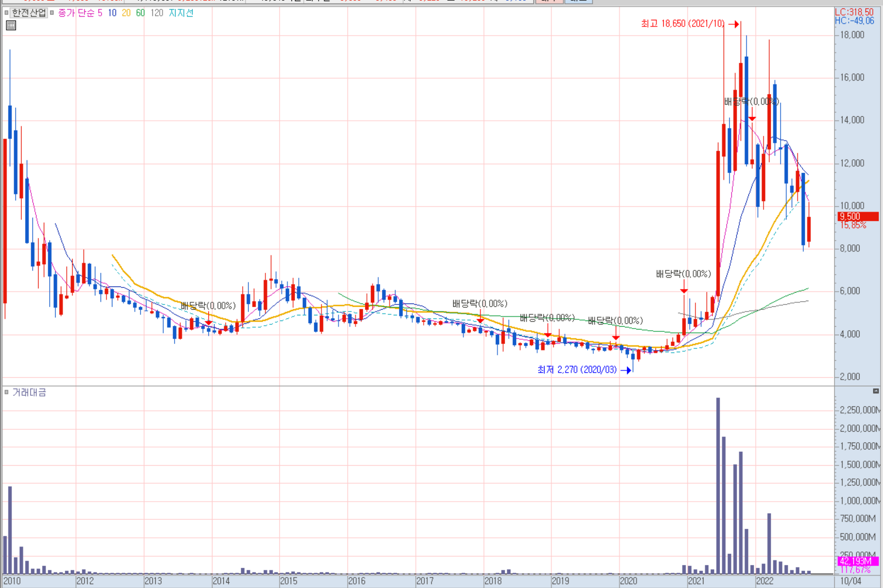Click the 2021 배당락 red arrow marker

684,290
